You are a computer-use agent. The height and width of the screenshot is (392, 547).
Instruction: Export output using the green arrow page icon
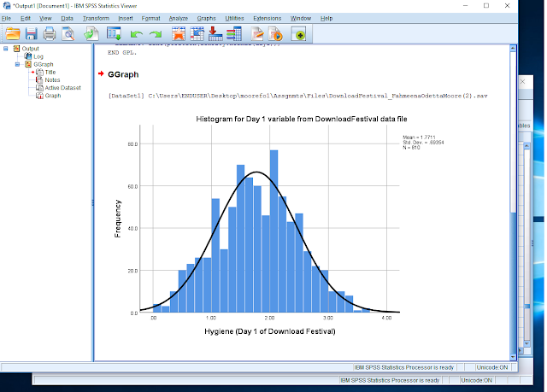tap(91, 34)
